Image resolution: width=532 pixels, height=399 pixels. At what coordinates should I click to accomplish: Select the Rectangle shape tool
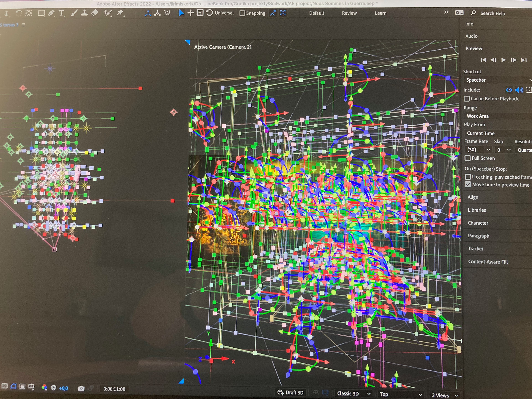[x=41, y=13]
